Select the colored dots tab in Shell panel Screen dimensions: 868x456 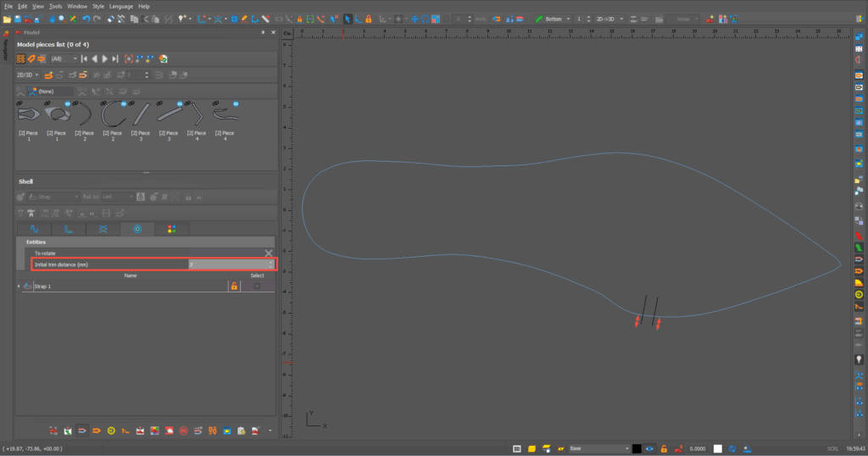point(171,229)
